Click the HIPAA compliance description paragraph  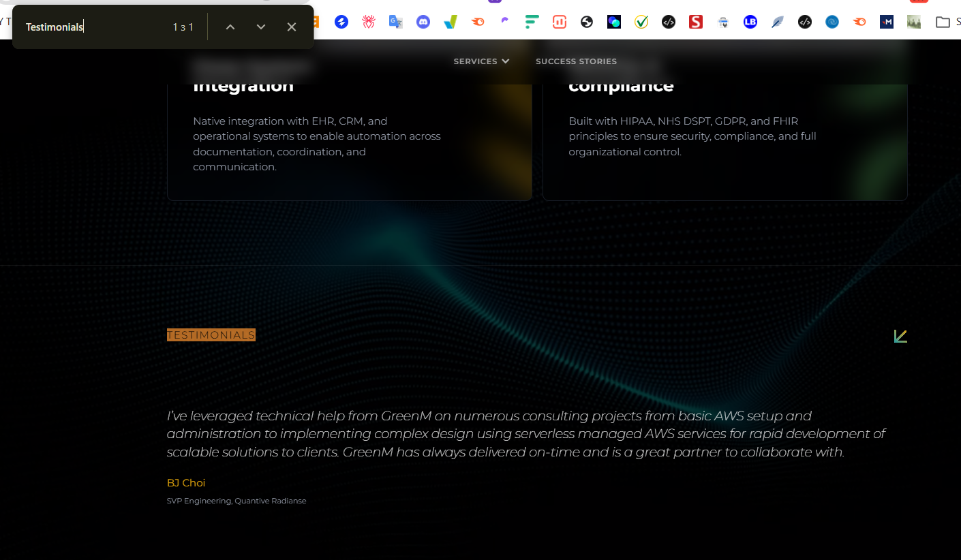click(x=692, y=136)
